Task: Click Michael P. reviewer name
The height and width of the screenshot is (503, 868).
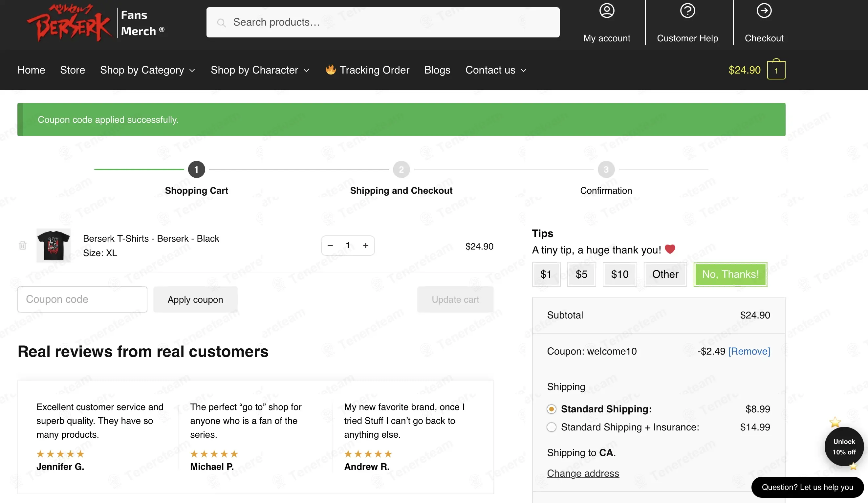Action: click(x=212, y=467)
